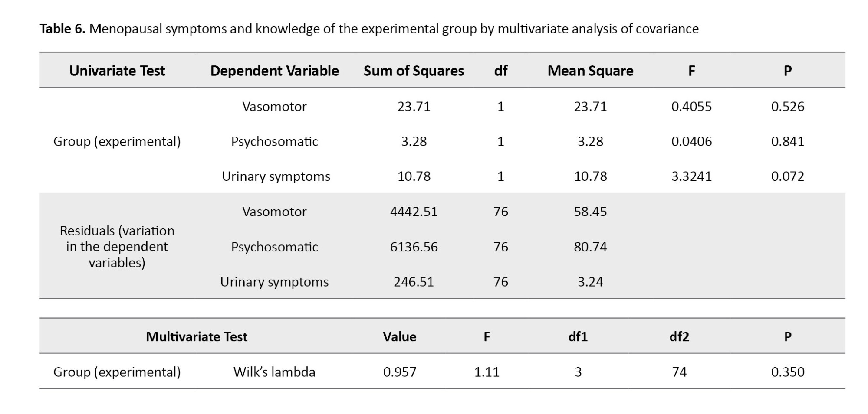This screenshot has height=414, width=868.
Task: Select the P value 0.841 cell
Action: [x=787, y=141]
